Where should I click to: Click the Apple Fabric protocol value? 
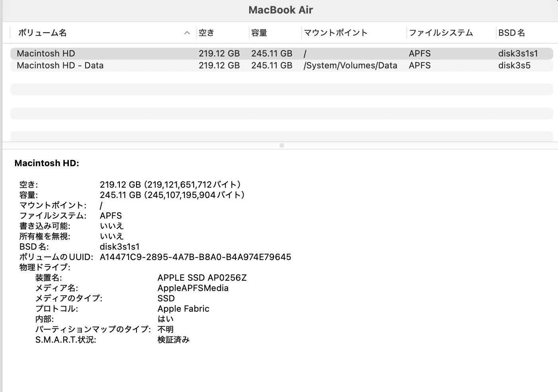point(183,309)
